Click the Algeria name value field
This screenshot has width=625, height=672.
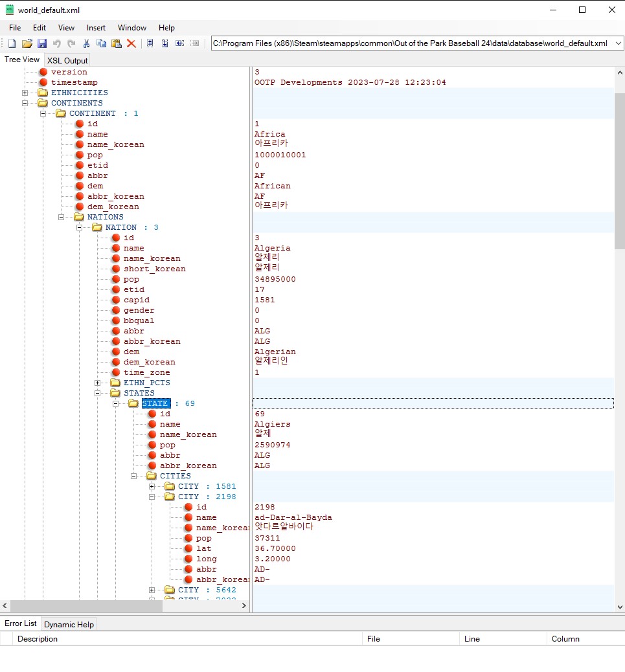(272, 248)
